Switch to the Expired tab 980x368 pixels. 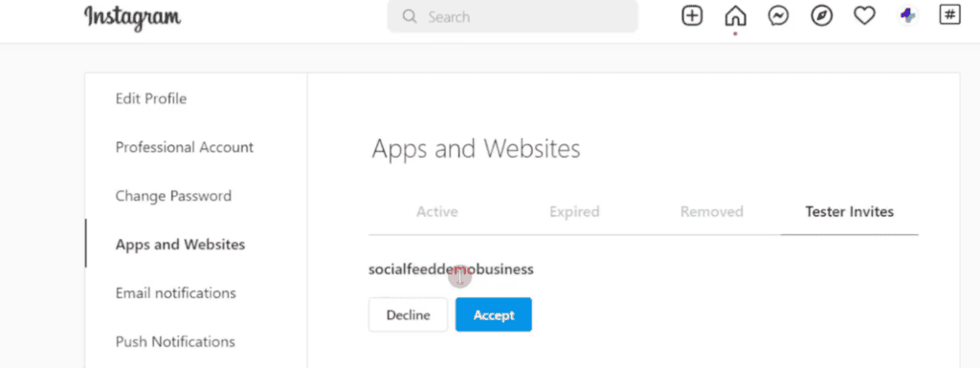point(574,211)
